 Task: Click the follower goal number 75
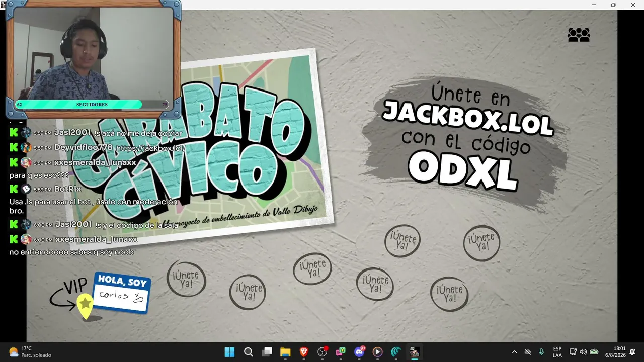click(x=165, y=105)
